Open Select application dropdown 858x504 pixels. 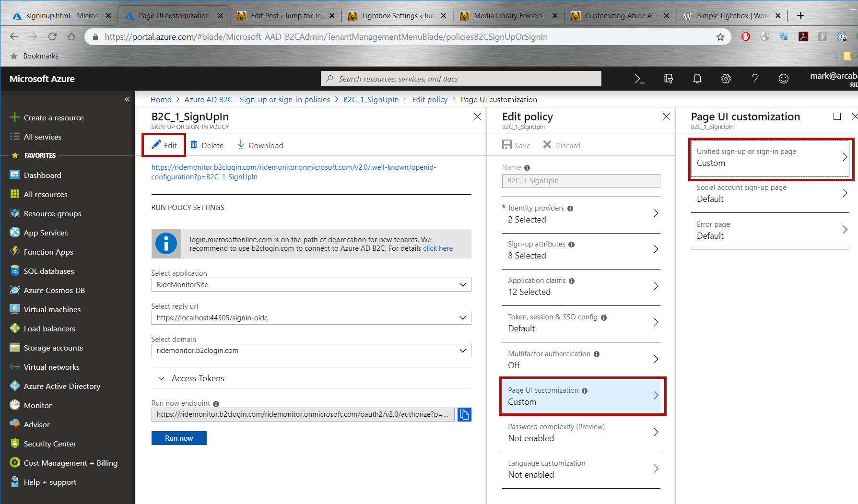point(311,285)
